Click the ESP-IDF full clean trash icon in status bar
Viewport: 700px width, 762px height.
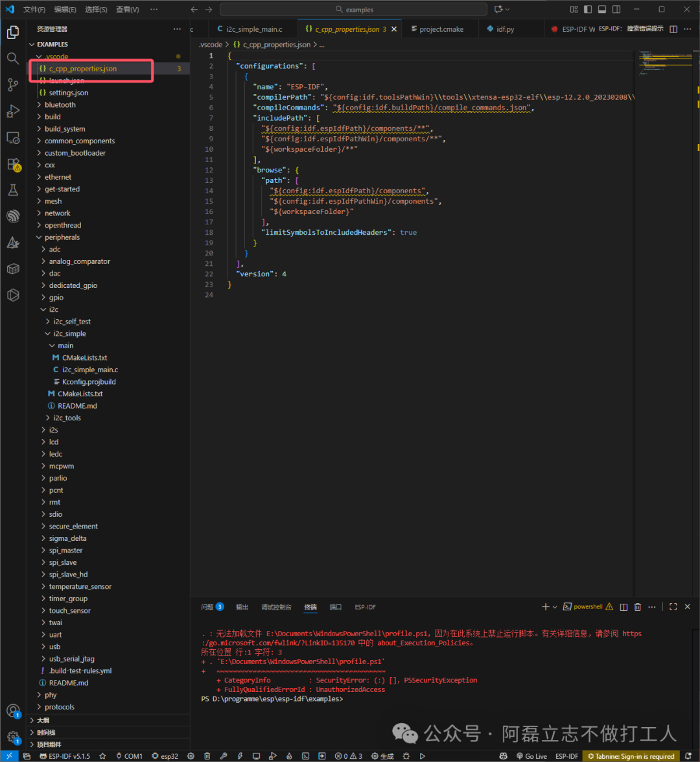coord(207,756)
